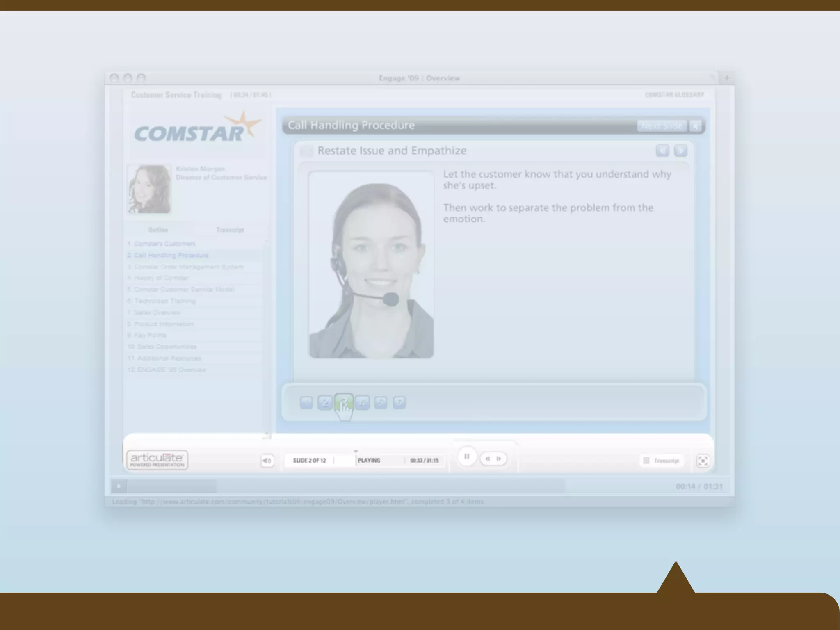
Task: Click next step arrow beside Restate Issue title
Action: coord(680,151)
